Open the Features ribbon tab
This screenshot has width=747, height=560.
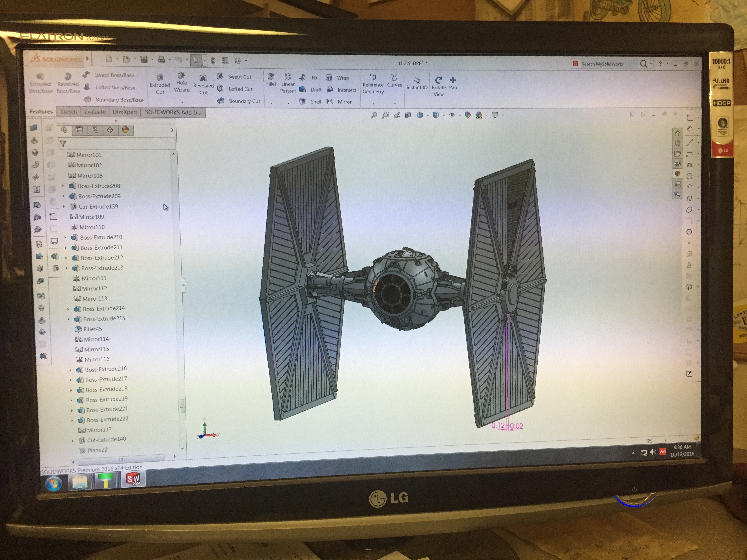pos(41,111)
